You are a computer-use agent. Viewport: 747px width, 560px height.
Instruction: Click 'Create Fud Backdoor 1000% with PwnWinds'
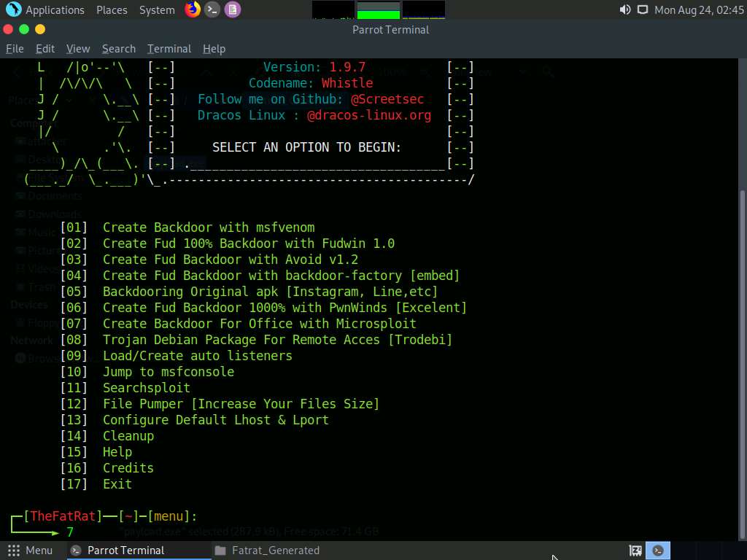[x=285, y=308]
